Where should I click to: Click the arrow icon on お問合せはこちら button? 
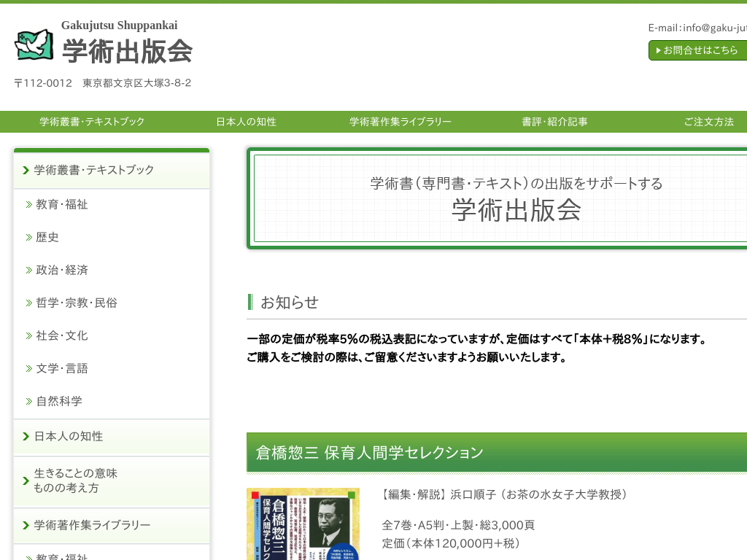click(657, 50)
